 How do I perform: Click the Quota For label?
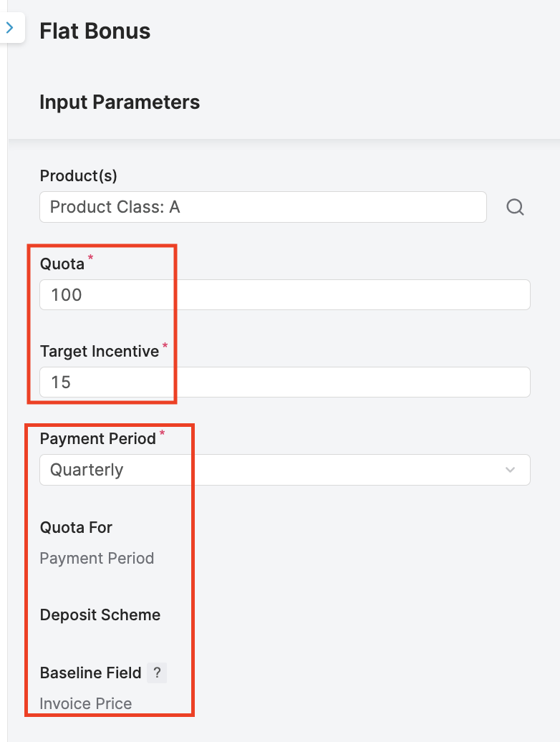pyautogui.click(x=76, y=528)
